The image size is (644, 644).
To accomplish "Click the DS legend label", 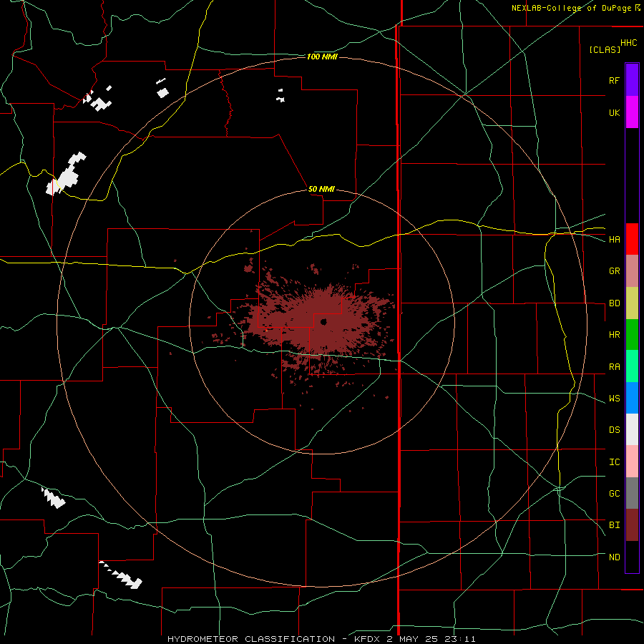I will 614,430.
